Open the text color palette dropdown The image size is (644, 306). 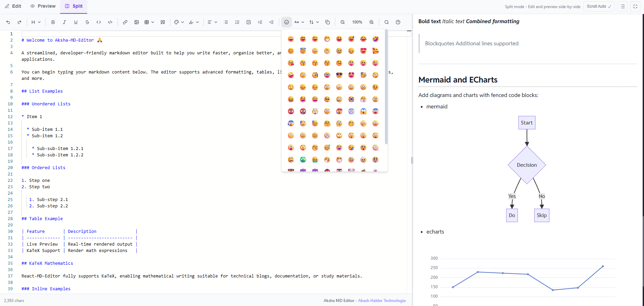pos(179,22)
